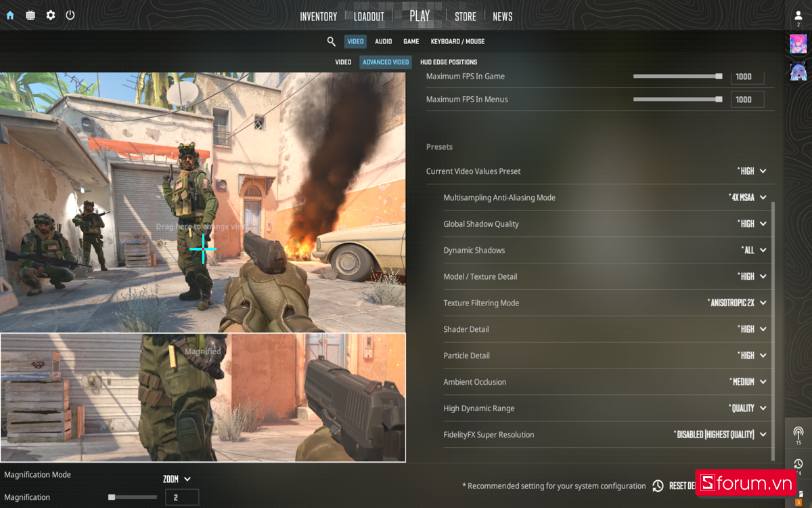Open the High Dynamic Range dropdown
The height and width of the screenshot is (508, 812).
coord(748,409)
